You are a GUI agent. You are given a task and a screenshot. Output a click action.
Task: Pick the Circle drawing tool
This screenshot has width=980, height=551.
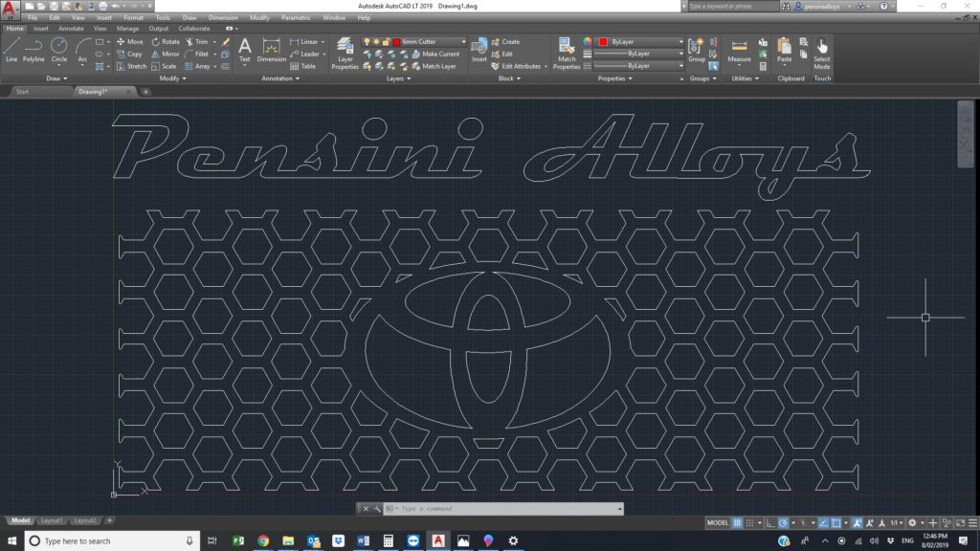[58, 50]
